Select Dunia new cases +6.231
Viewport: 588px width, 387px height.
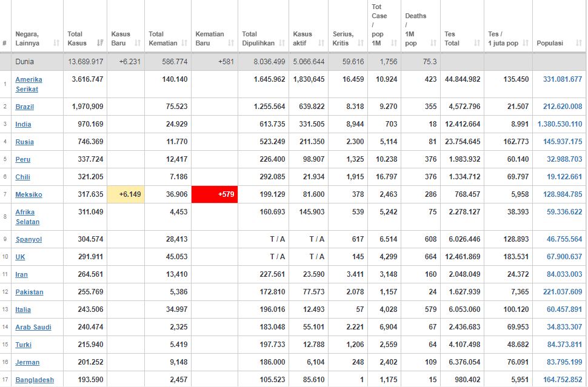[130, 62]
